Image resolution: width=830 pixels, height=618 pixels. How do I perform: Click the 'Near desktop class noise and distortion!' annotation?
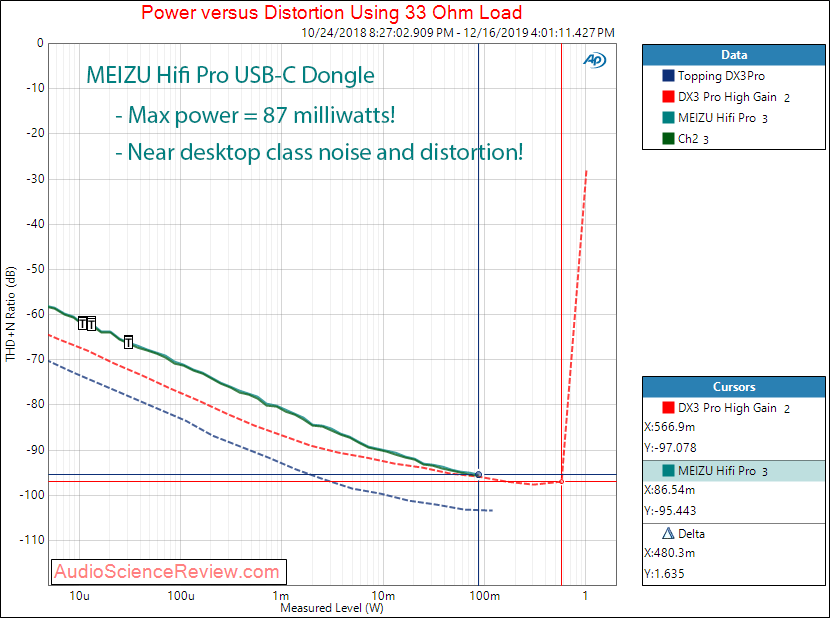click(x=325, y=152)
